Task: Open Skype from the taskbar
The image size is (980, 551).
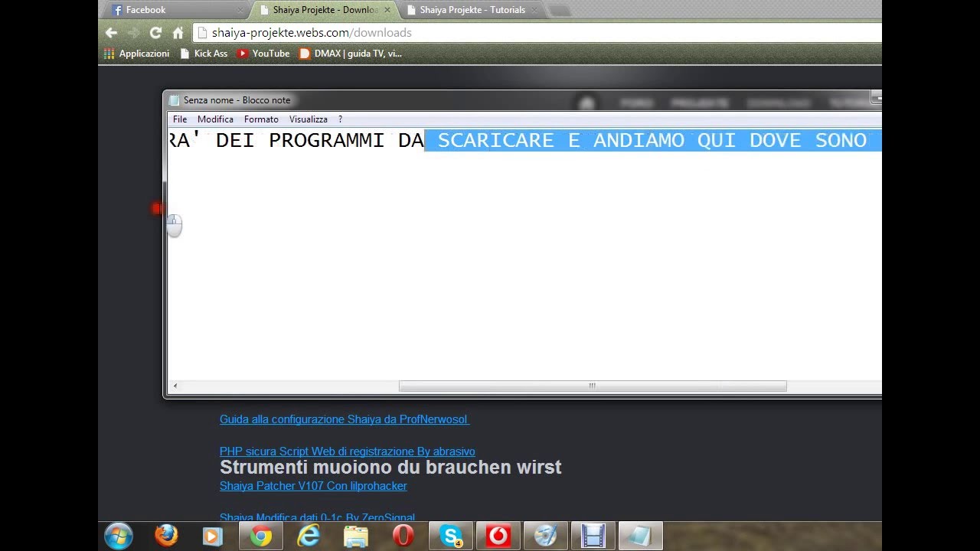Action: pyautogui.click(x=451, y=536)
